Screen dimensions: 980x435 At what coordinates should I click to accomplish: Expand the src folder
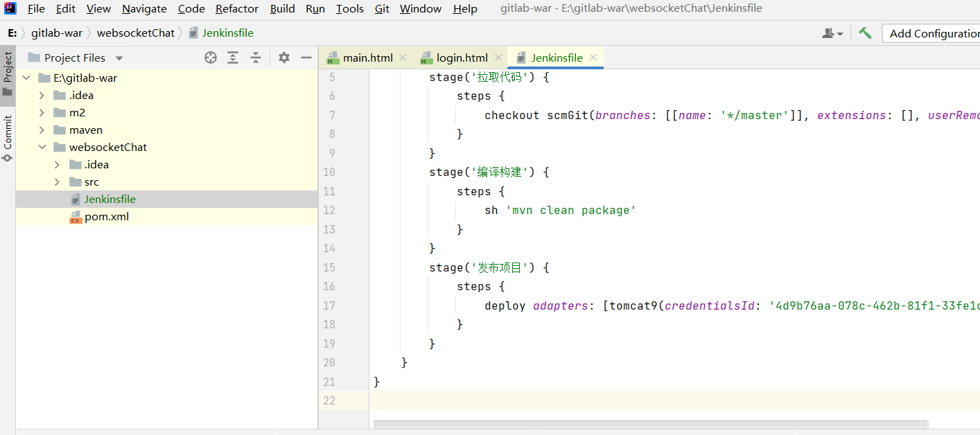58,182
